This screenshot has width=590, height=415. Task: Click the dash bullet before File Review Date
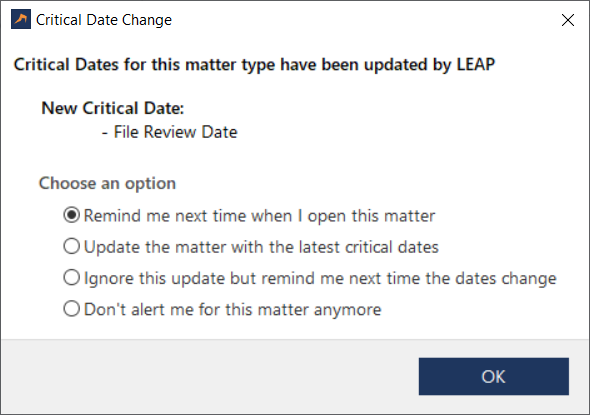pos(105,132)
